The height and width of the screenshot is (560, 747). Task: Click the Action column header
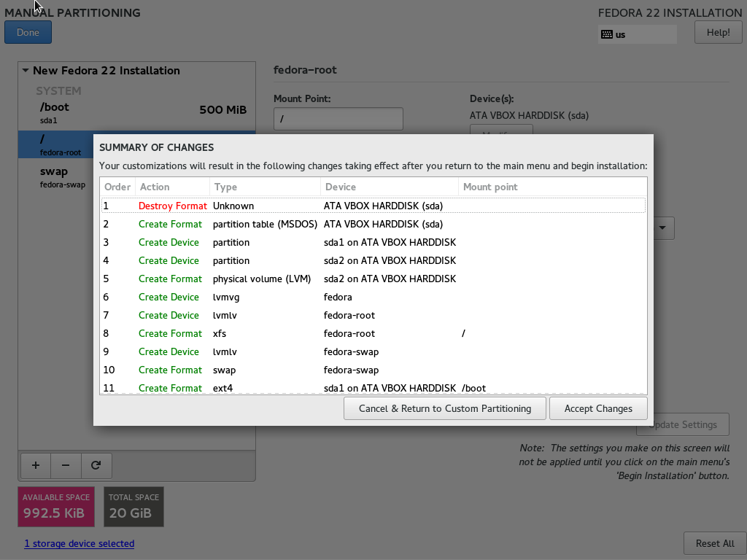pyautogui.click(x=172, y=187)
